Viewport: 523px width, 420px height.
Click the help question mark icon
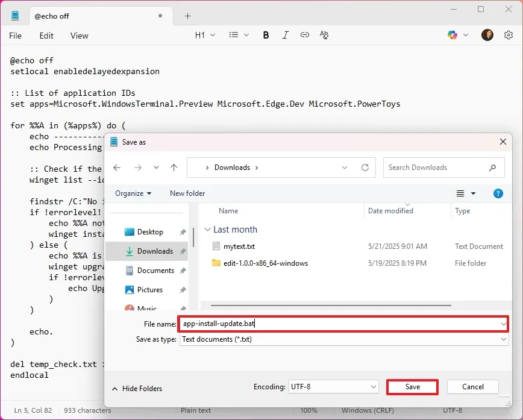coord(498,193)
